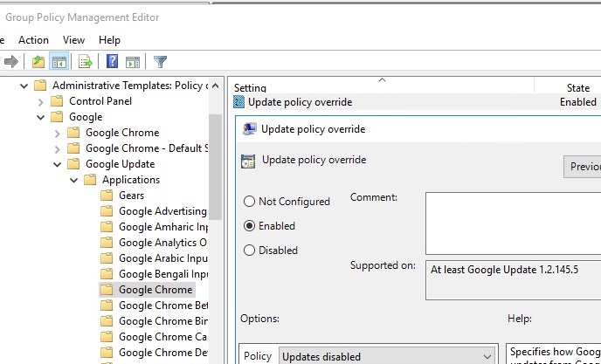Open Help via the question mark icon
Image resolution: width=601 pixels, height=364 pixels.
[x=112, y=61]
